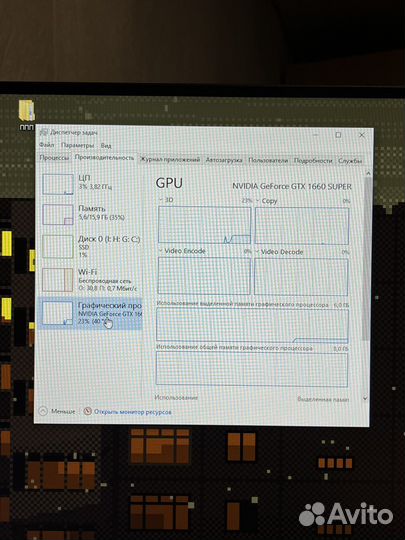Select the Wi-Fi network item
The image size is (405, 540).
coord(89,280)
